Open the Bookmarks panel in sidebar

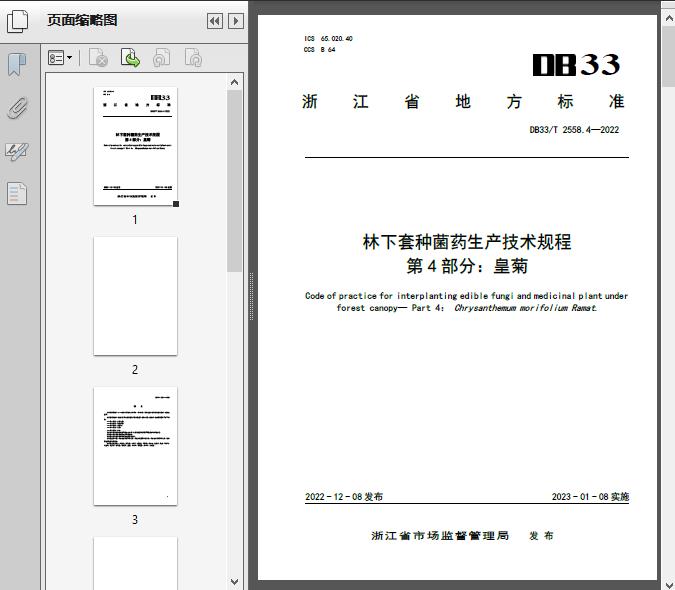[17, 65]
